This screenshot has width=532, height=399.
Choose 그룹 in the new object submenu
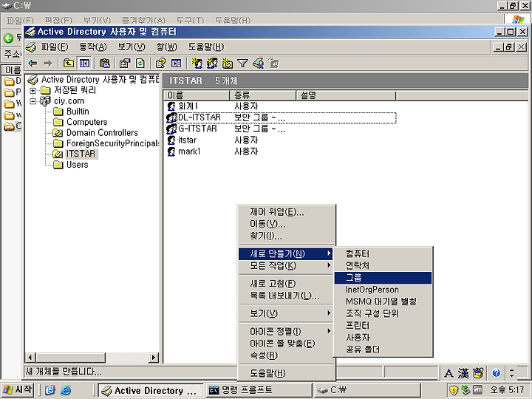tap(383, 278)
